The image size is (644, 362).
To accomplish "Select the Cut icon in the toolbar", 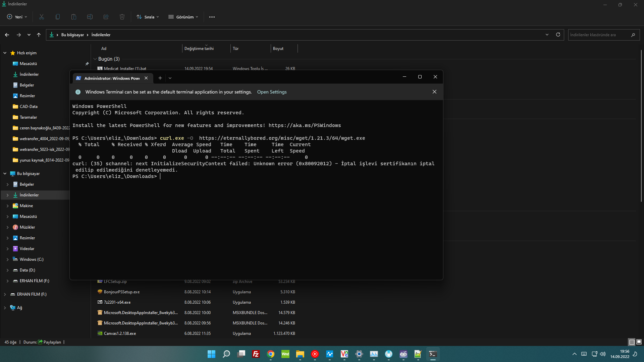I will point(41,17).
